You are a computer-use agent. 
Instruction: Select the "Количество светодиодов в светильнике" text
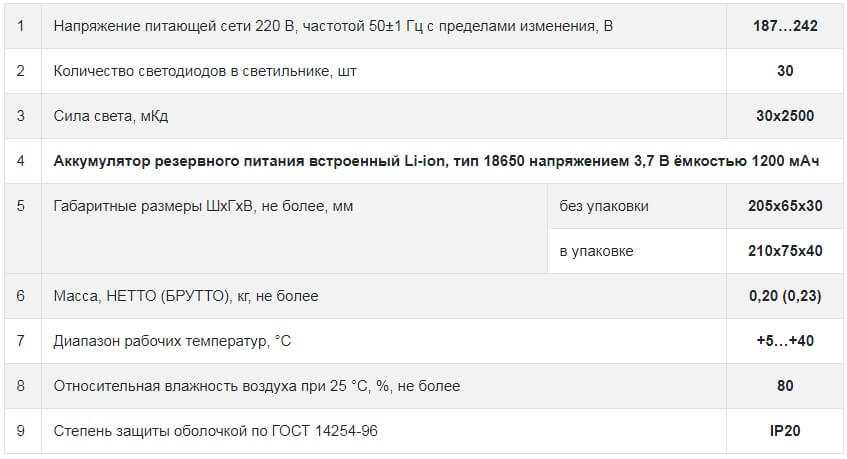[205, 71]
